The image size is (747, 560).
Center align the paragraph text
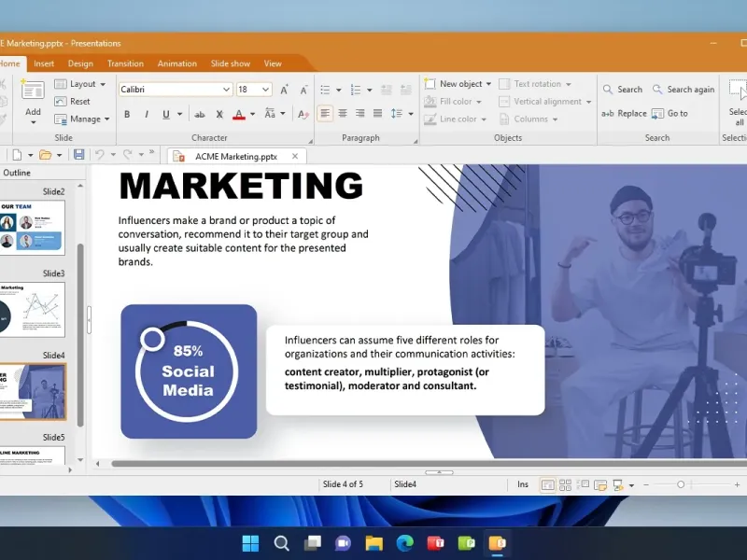tap(343, 114)
